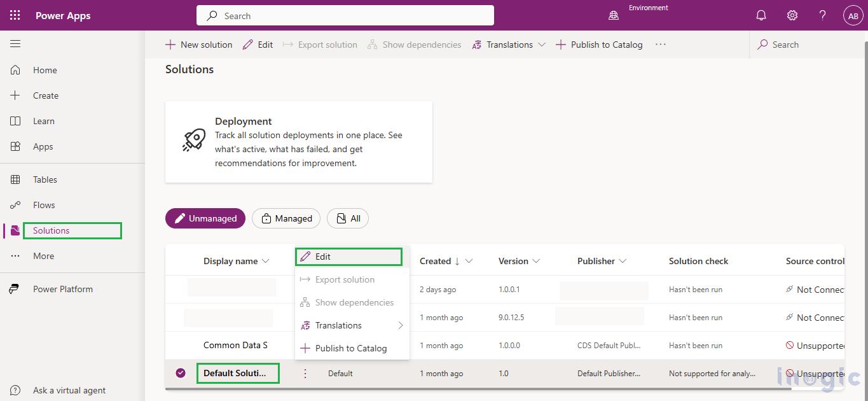This screenshot has width=868, height=401.
Task: Select the Unmanaged filter
Action: coord(205,218)
